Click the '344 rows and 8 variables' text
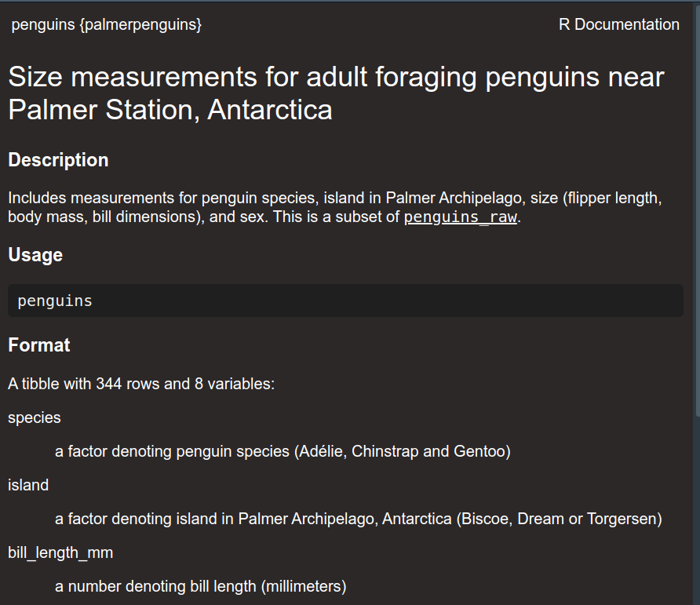The image size is (700, 605). click(184, 385)
